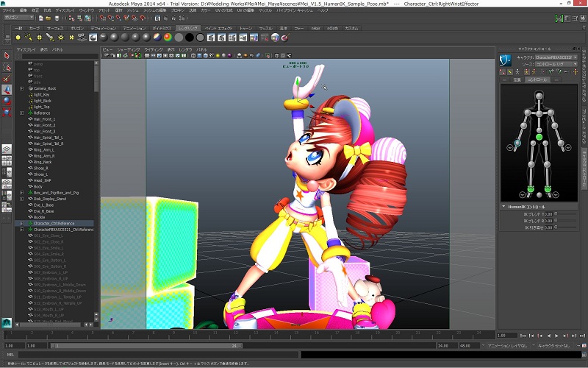Screen dimensions: 588x368
Task: Select light_Key in the Outliner
Action: point(42,95)
